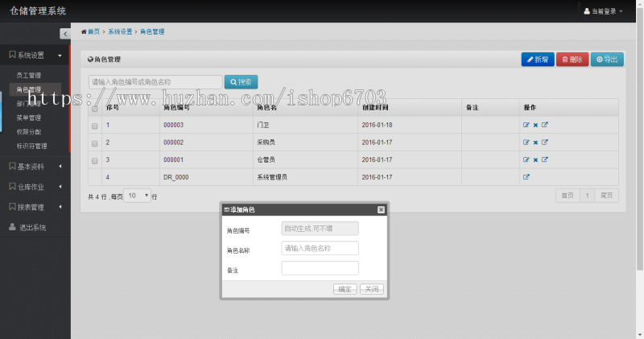Open 标识符管理 in the sidebar
Screen dimensions: 644x339
pyautogui.click(x=31, y=147)
